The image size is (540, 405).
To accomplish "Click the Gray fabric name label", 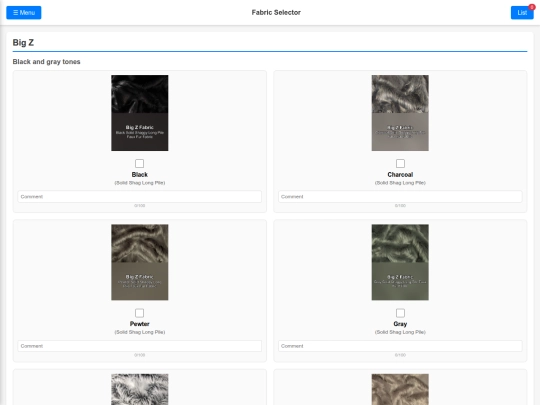I will coord(400,324).
